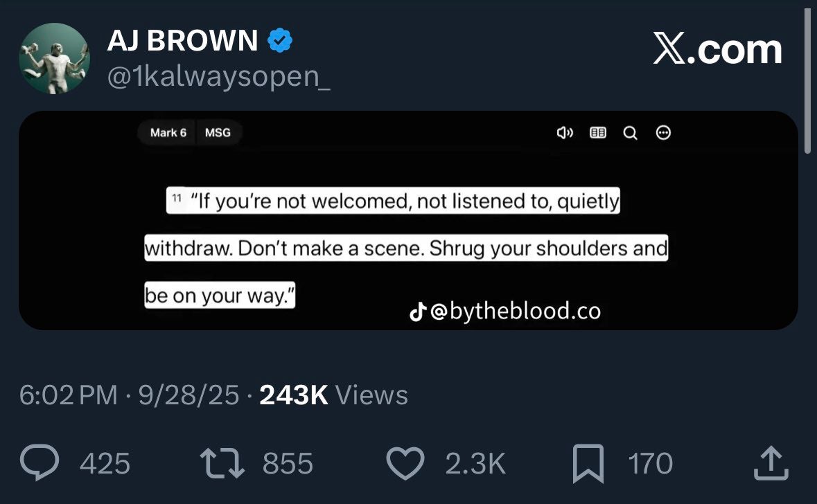
Task: Click the 425 replies count
Action: pos(105,463)
